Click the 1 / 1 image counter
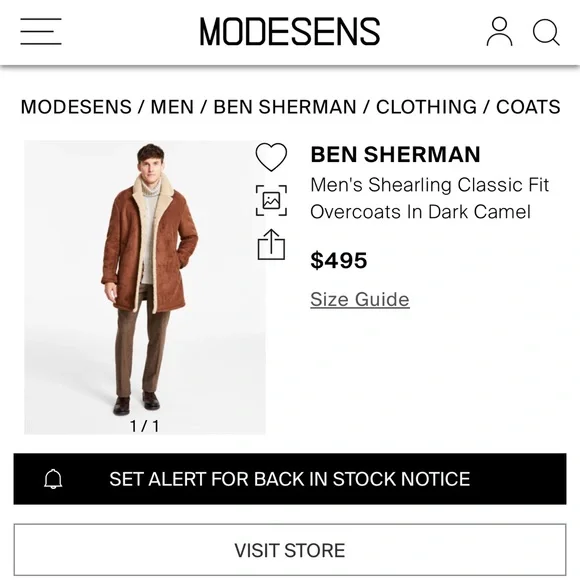The height and width of the screenshot is (580, 580). pyautogui.click(x=145, y=426)
